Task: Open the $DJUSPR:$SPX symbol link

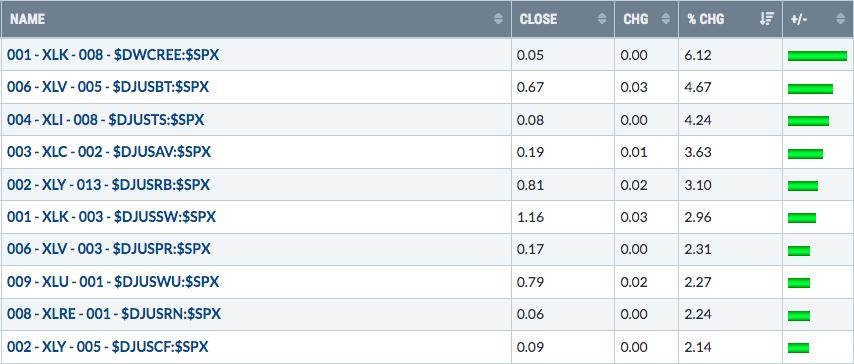Action: pyautogui.click(x=108, y=249)
